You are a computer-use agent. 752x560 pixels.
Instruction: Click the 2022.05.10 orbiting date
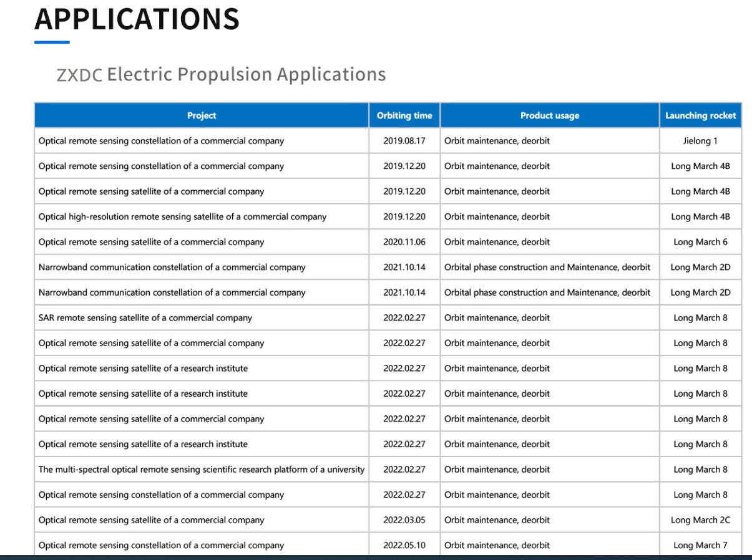(x=404, y=545)
